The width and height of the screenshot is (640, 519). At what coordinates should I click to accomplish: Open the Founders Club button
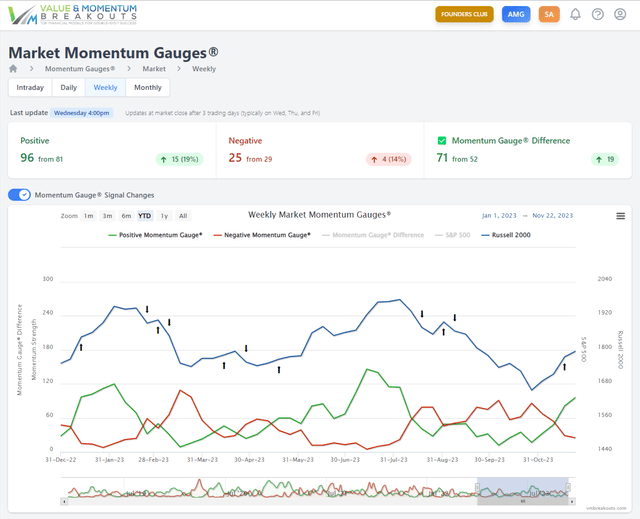point(465,14)
